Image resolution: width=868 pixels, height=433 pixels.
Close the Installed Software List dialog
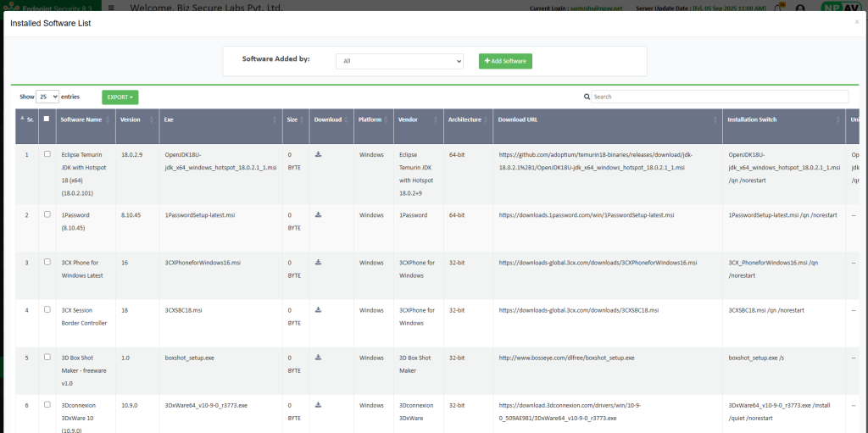856,22
